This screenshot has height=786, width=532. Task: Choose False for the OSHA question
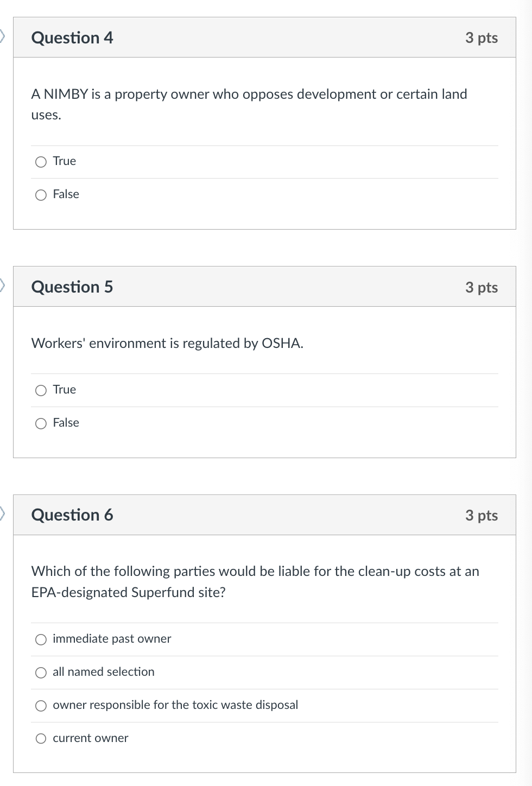point(41,423)
